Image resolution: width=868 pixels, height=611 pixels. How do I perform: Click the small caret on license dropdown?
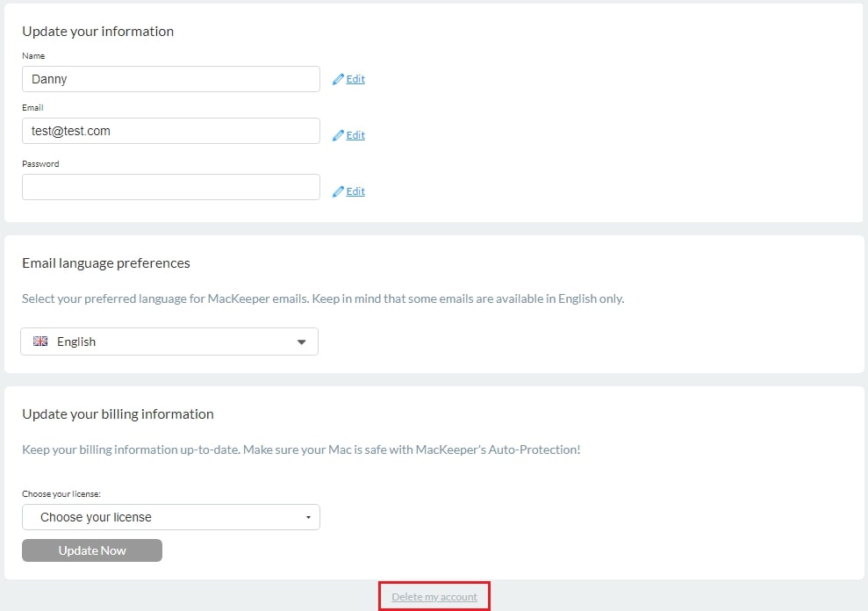308,517
